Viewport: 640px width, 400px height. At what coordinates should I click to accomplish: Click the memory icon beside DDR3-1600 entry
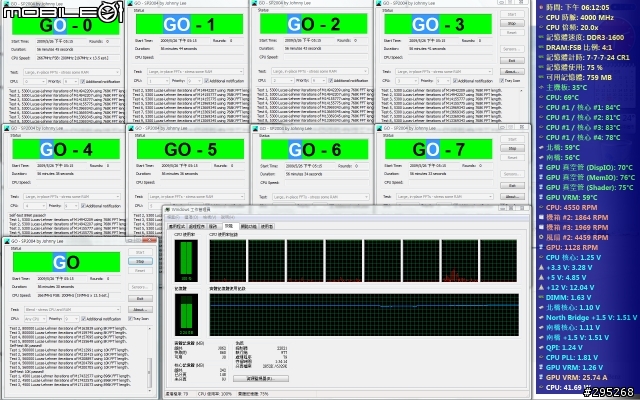(x=541, y=37)
